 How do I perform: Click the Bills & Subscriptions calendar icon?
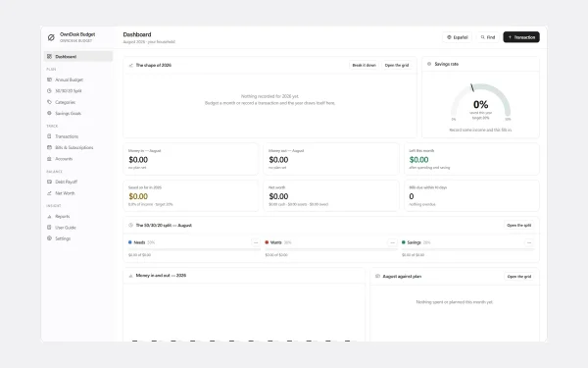(49, 147)
